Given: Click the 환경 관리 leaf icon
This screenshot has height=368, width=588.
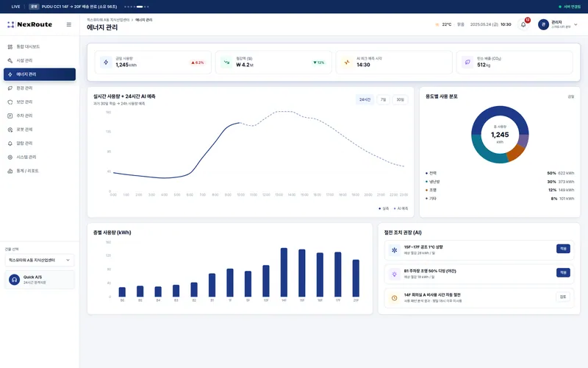Looking at the screenshot, I should point(10,88).
